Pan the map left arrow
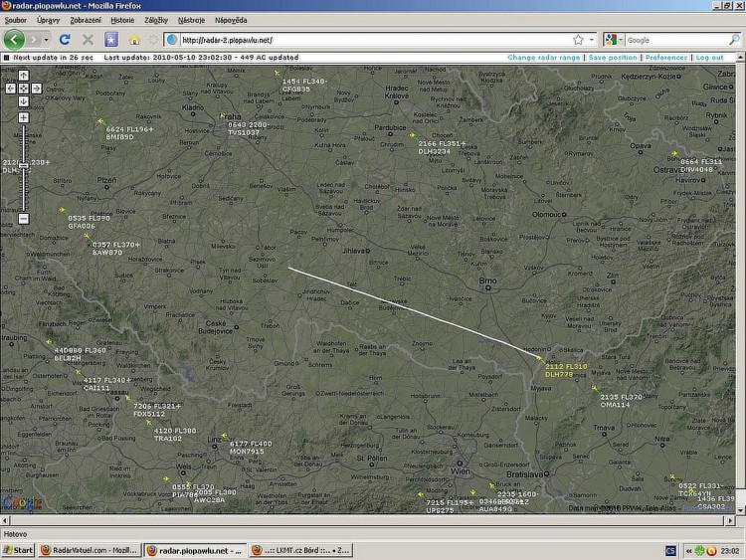The image size is (746, 560). 11,89
